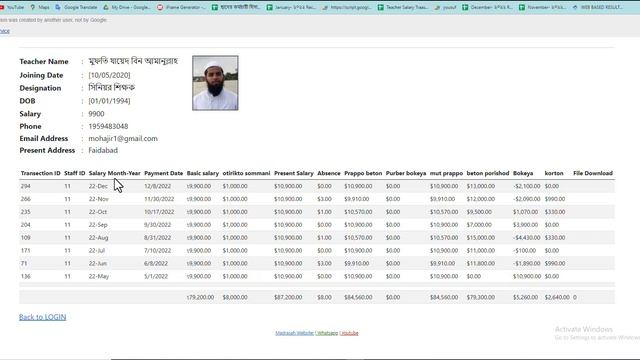Click the Payment Date column header

pos(163,173)
